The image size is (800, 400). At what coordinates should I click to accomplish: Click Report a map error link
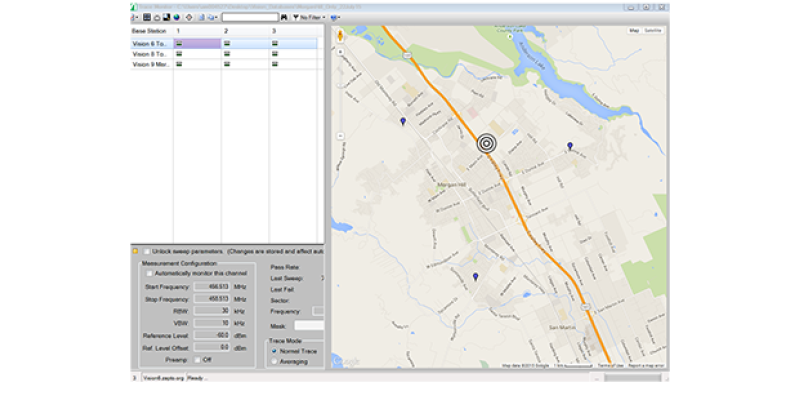point(646,365)
